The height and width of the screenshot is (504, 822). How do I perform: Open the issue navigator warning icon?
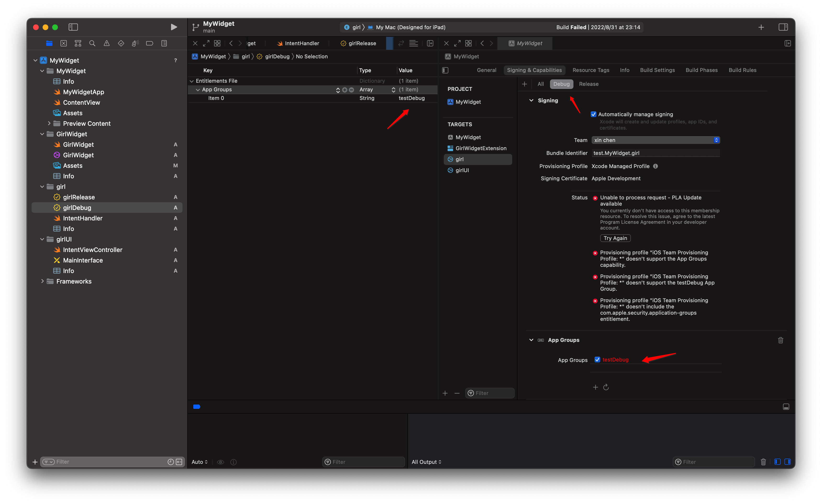click(x=107, y=43)
